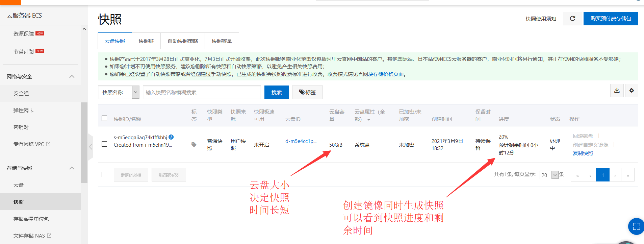Open 弹性网卡 in the sidebar
Screen dimensions: 644x244
pos(24,110)
